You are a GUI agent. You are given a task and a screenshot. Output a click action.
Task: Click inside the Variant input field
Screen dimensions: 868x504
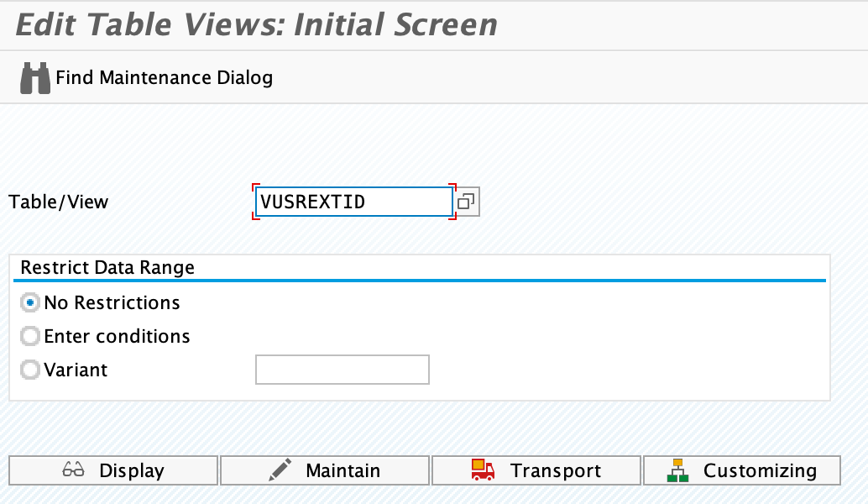tap(342, 370)
